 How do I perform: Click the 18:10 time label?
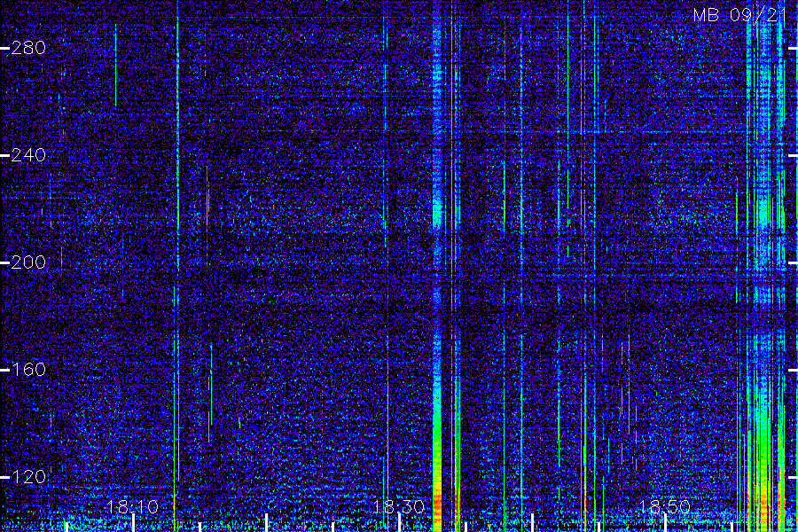pos(132,506)
